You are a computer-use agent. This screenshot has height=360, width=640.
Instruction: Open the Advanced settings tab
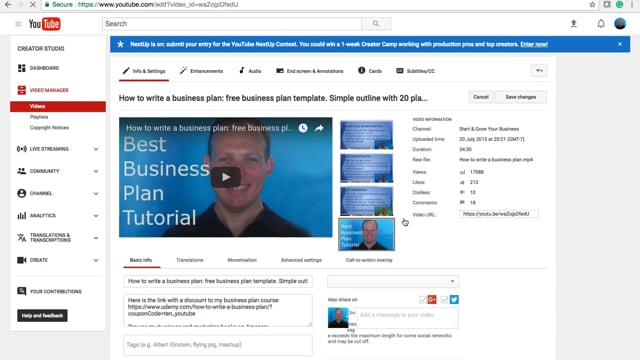coord(301,260)
